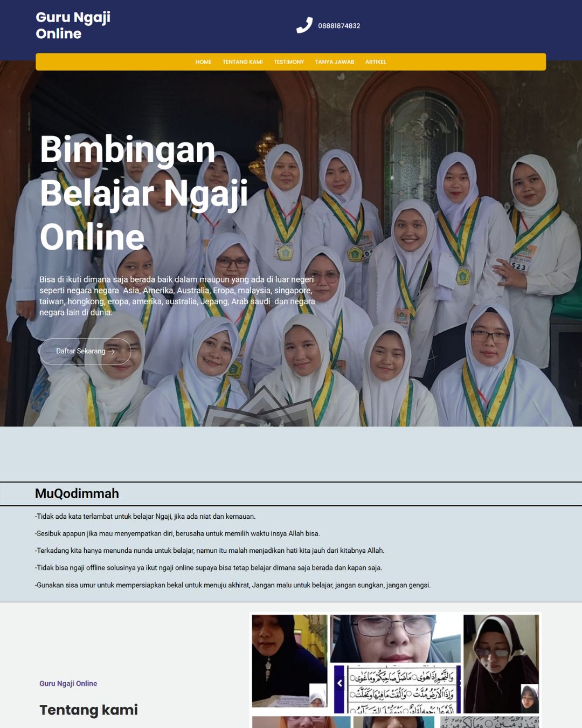The height and width of the screenshot is (728, 582).
Task: Click the Arabic Quran text image
Action: coord(401,689)
